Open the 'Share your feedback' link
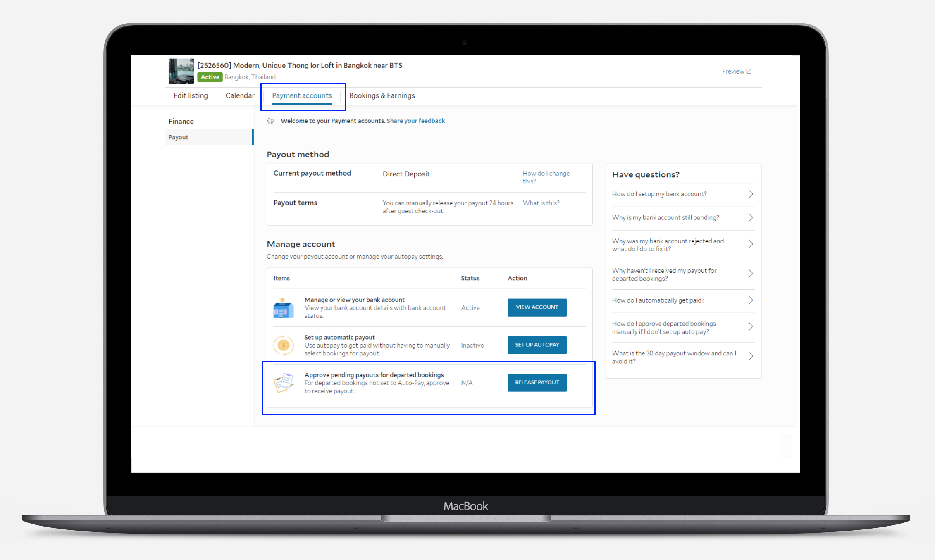 (415, 121)
